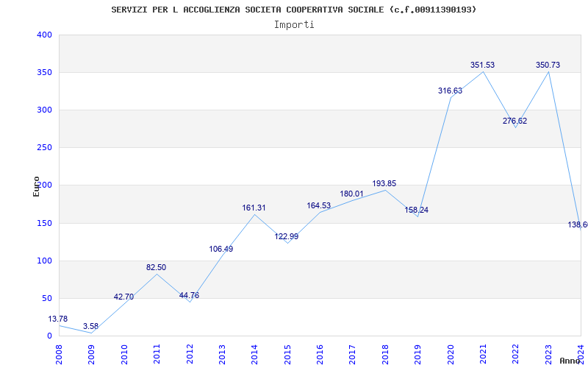Viewport: 588px width, 368px height.
Task: Select the 316.63 data label
Action: pos(450,91)
